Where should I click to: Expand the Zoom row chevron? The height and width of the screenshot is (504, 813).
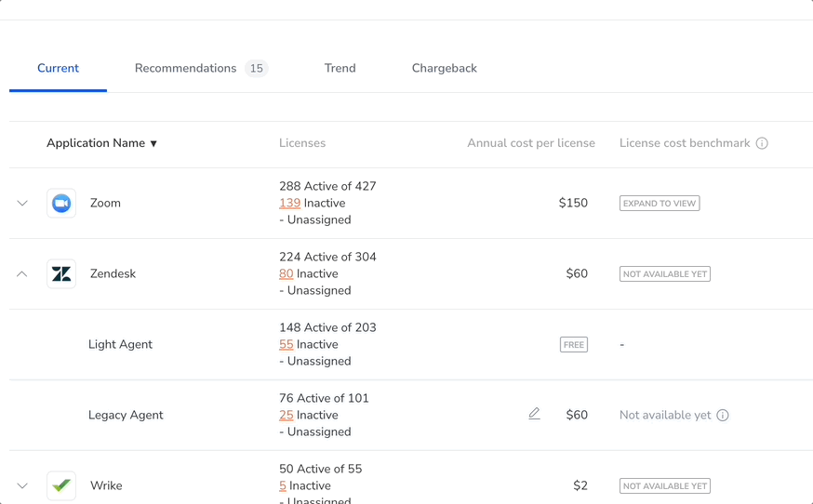click(22, 204)
